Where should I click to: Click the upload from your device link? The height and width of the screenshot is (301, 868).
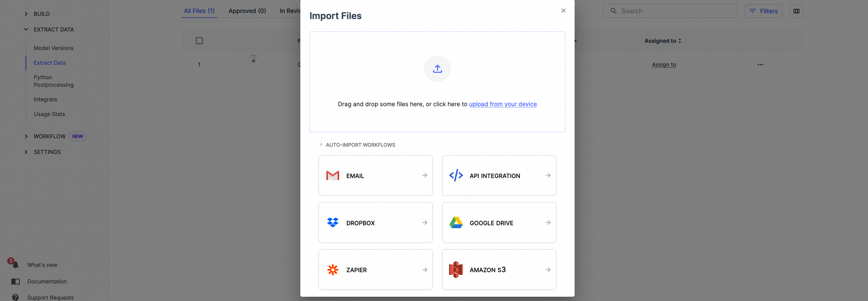[503, 104]
